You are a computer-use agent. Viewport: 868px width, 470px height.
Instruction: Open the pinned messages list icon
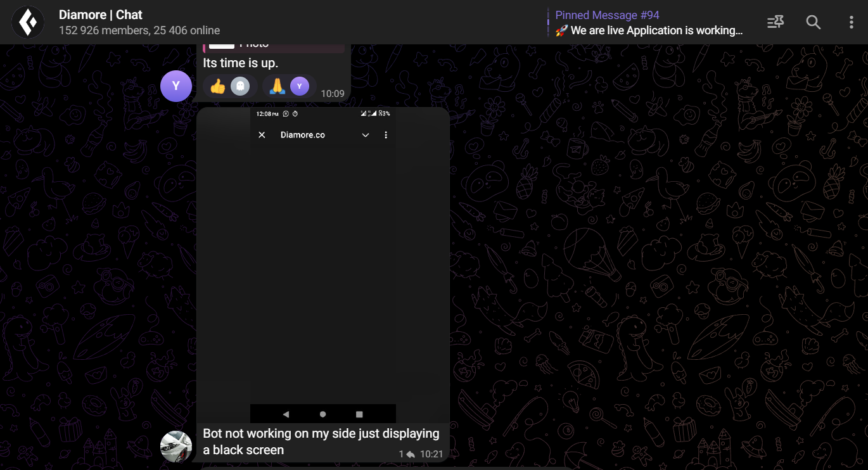[775, 22]
